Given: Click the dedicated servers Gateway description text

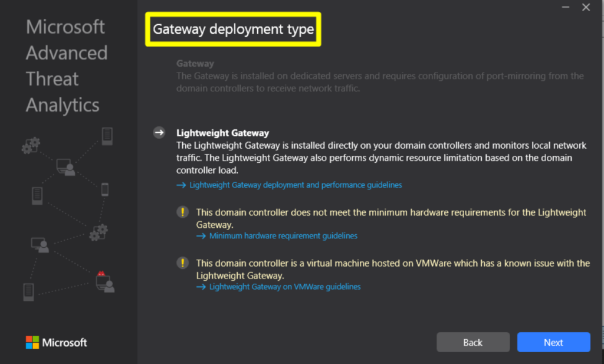Looking at the screenshot, I should [380, 82].
